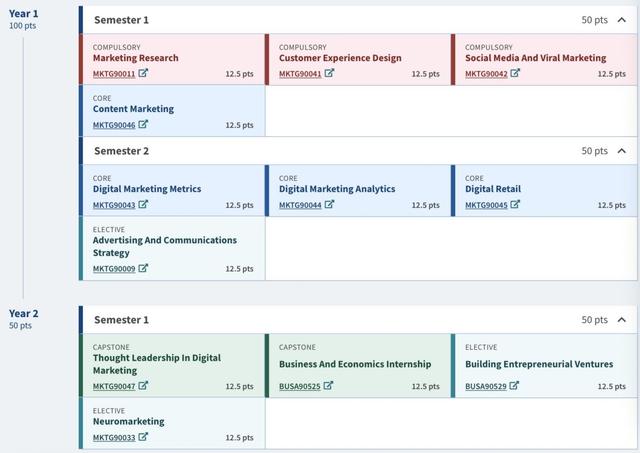Open the MKTG90047 subject code link
The image size is (640, 453).
click(114, 386)
